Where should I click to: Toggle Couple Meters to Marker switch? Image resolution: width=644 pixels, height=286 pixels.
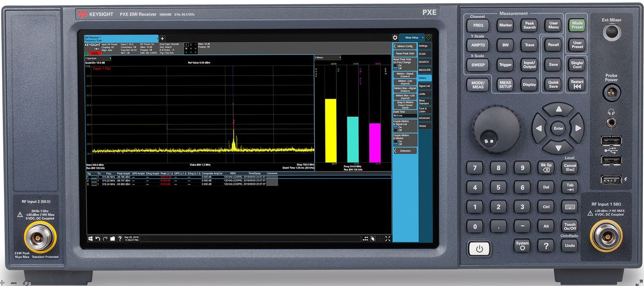pos(395,143)
